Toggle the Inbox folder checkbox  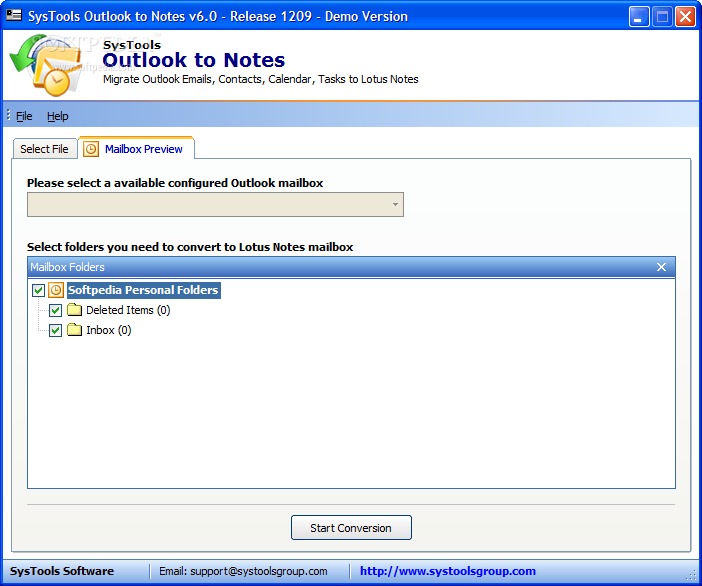pos(56,330)
